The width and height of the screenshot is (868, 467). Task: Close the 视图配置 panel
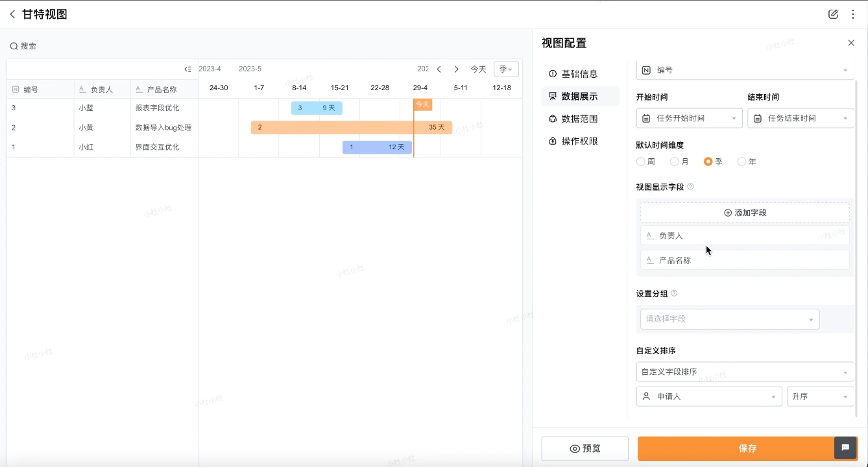point(851,43)
